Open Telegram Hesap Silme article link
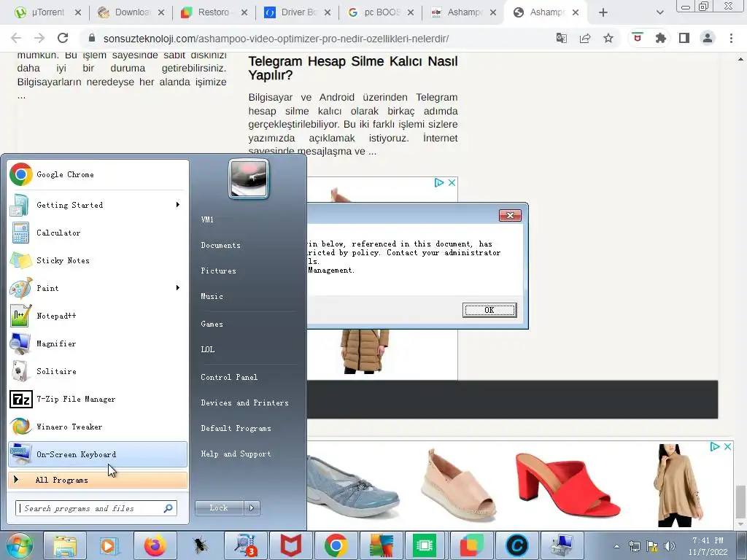Screen dimensions: 747x560 [x=353, y=68]
